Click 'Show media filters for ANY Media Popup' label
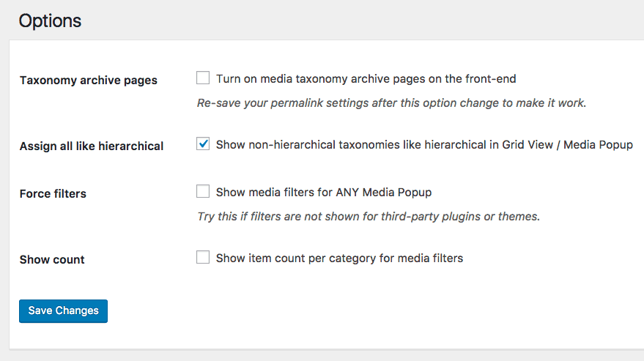This screenshot has width=644, height=361. tap(324, 193)
